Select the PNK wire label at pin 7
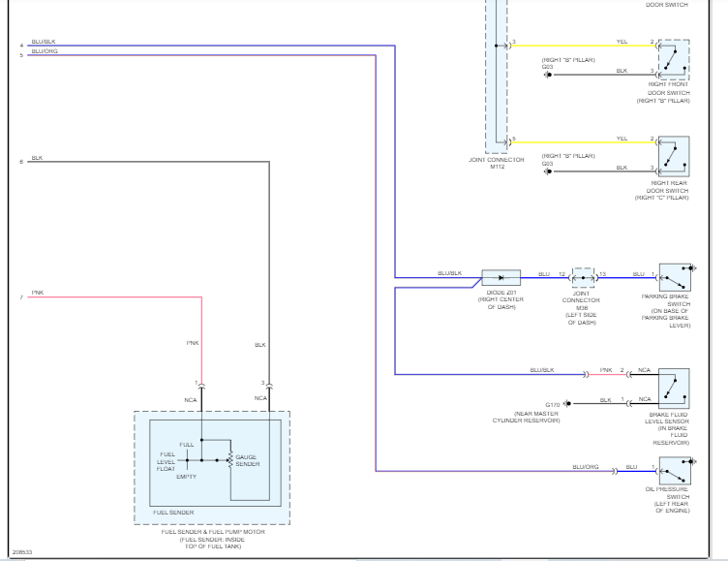728x561 pixels. (38, 293)
